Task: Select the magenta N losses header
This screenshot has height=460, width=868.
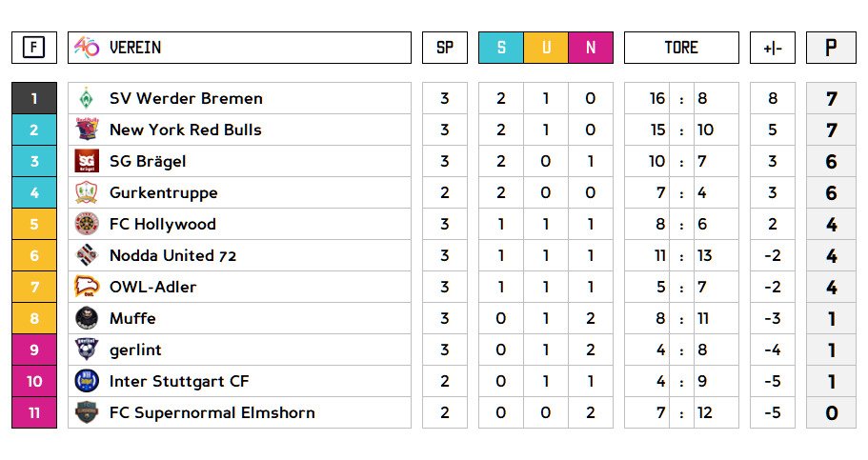Action: (591, 48)
